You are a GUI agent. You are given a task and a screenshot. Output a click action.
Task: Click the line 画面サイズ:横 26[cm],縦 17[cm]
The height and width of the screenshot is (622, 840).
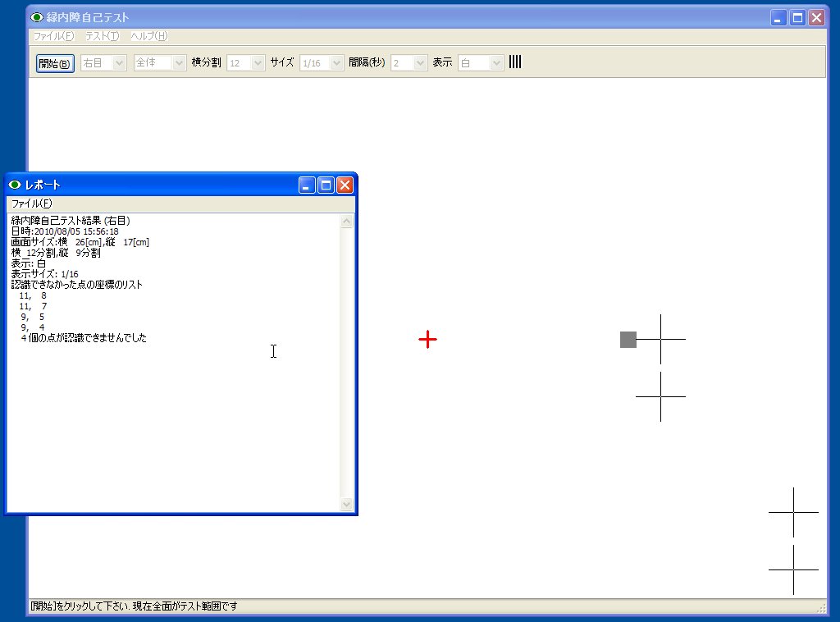pyautogui.click(x=80, y=242)
